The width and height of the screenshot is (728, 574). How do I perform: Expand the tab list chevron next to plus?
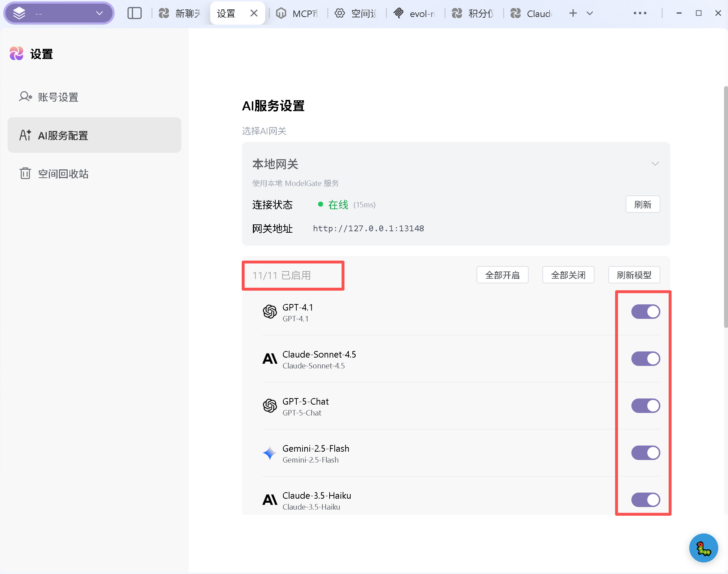point(590,13)
